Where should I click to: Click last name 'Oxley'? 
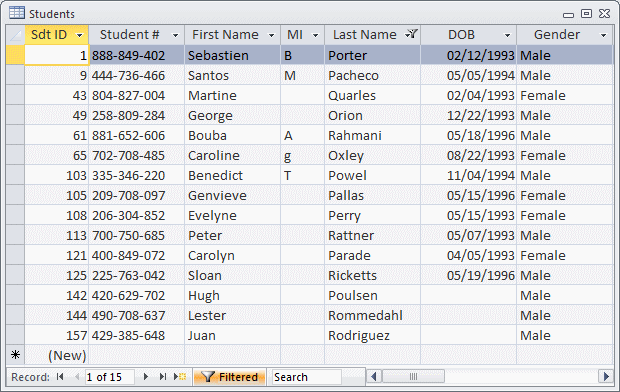[372, 155]
